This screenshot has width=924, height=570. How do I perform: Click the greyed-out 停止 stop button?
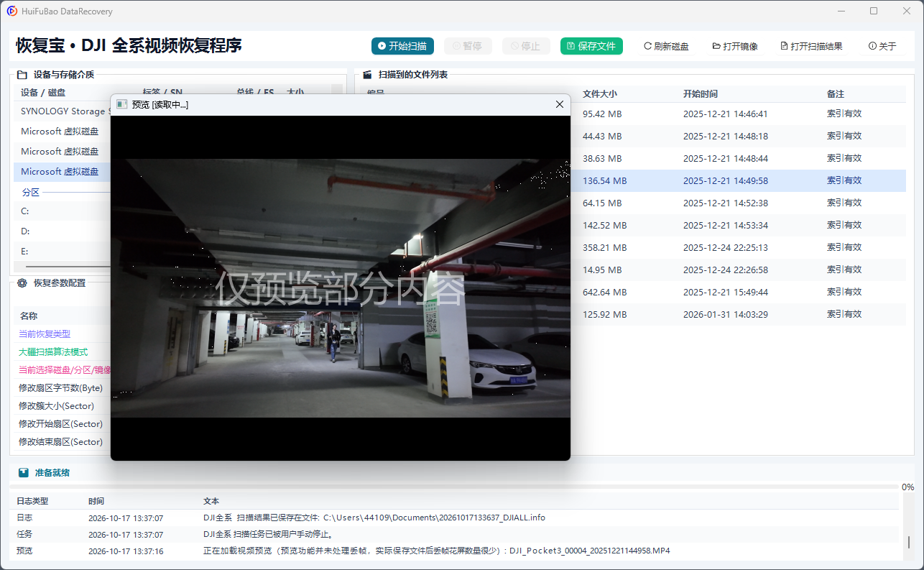(x=526, y=46)
